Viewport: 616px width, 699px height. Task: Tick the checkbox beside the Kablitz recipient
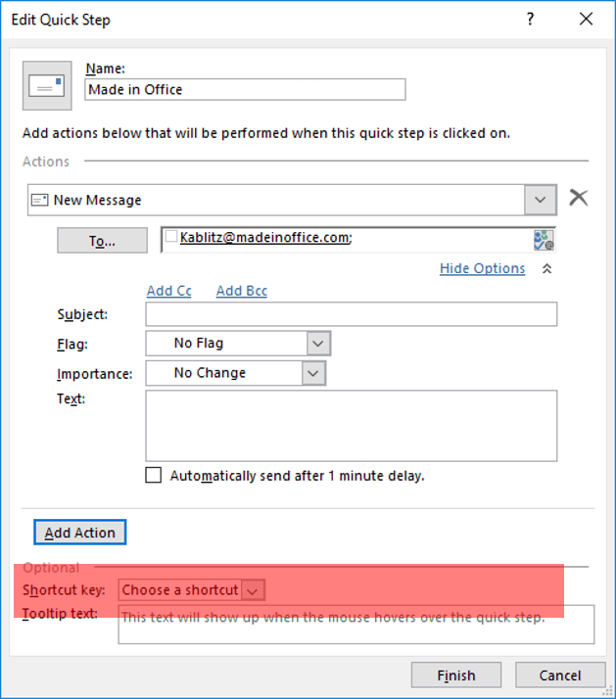pos(171,236)
